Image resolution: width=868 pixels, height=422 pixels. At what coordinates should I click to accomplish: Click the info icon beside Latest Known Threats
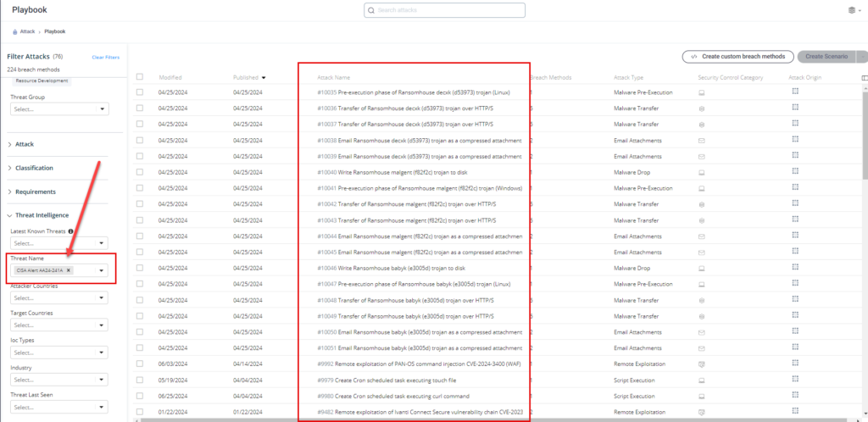click(70, 230)
